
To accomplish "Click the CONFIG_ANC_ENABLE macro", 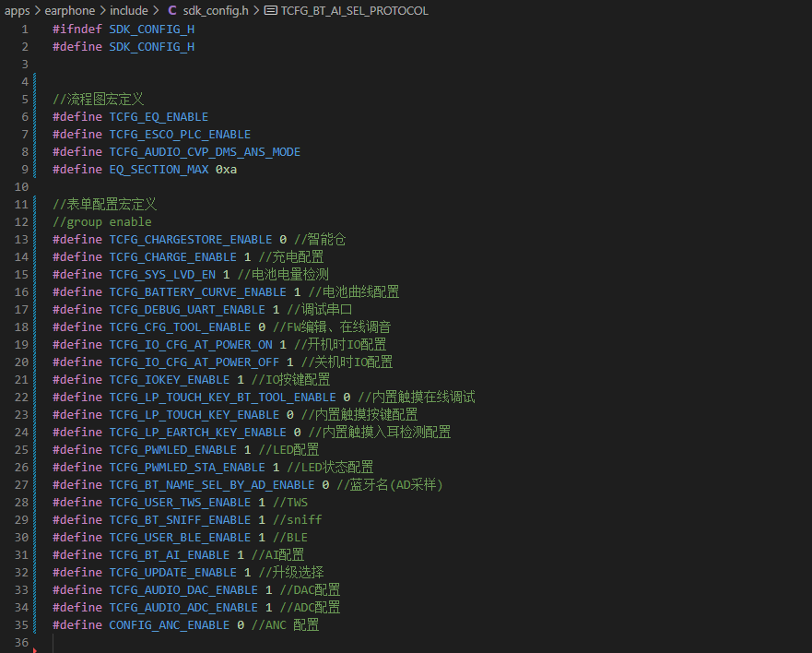I will pos(170,625).
